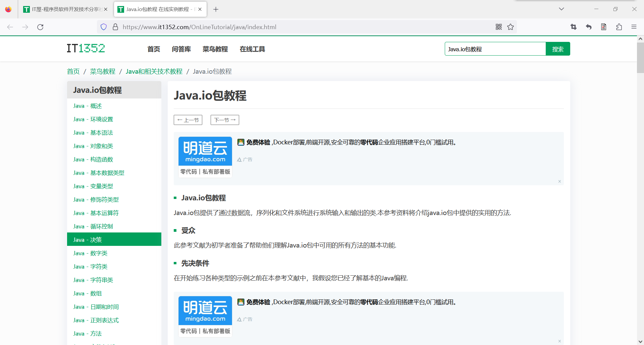Open Java - 变量类型 in sidebar
644x345 pixels.
click(114, 186)
